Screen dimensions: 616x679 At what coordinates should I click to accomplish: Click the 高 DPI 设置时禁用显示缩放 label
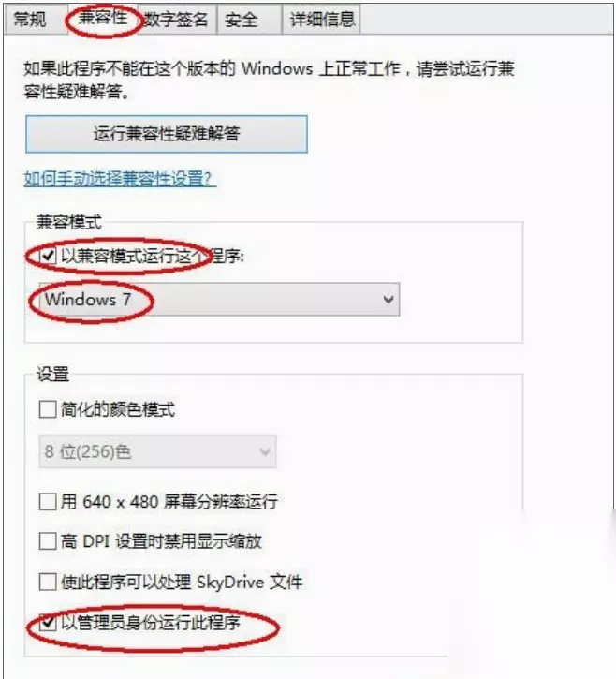pyautogui.click(x=161, y=541)
